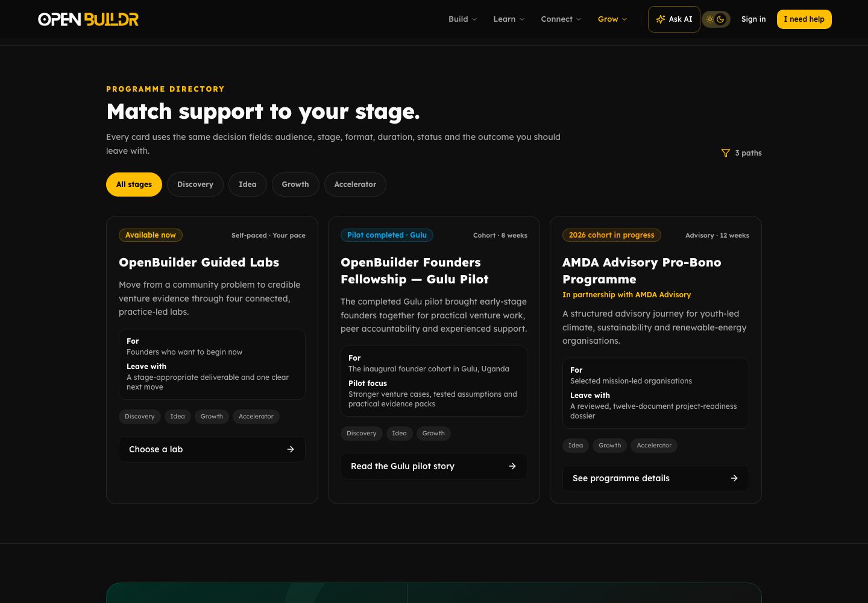
Task: Click Accelerator tag in Guided Labs card
Action: pos(256,417)
